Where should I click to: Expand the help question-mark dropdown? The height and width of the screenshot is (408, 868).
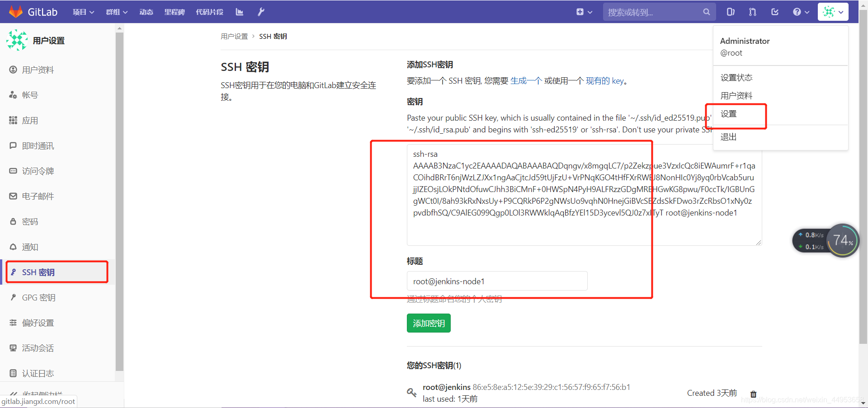(801, 12)
